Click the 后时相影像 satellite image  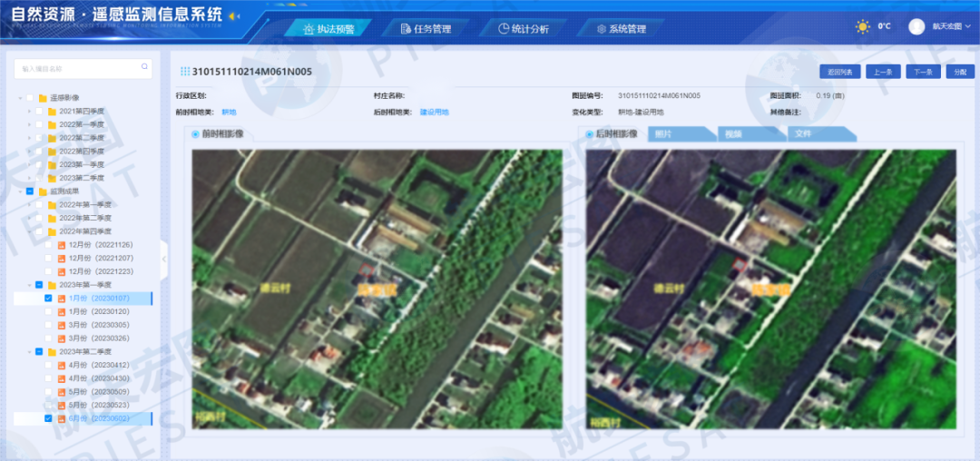pos(770,288)
